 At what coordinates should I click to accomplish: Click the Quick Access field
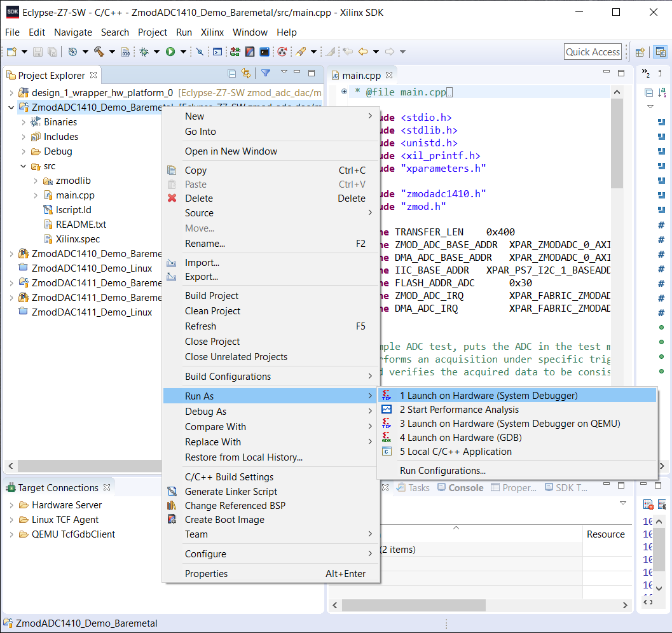(x=593, y=52)
